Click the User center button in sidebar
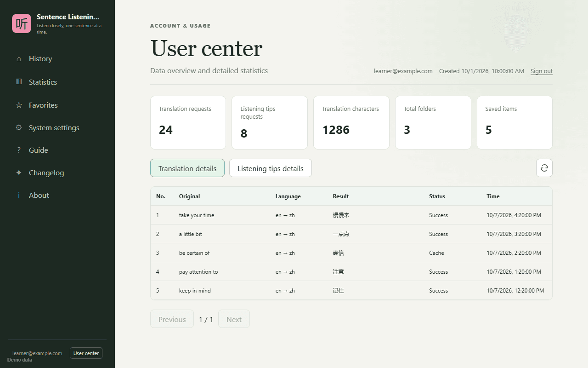The width and height of the screenshot is (588, 368). pyautogui.click(x=86, y=353)
